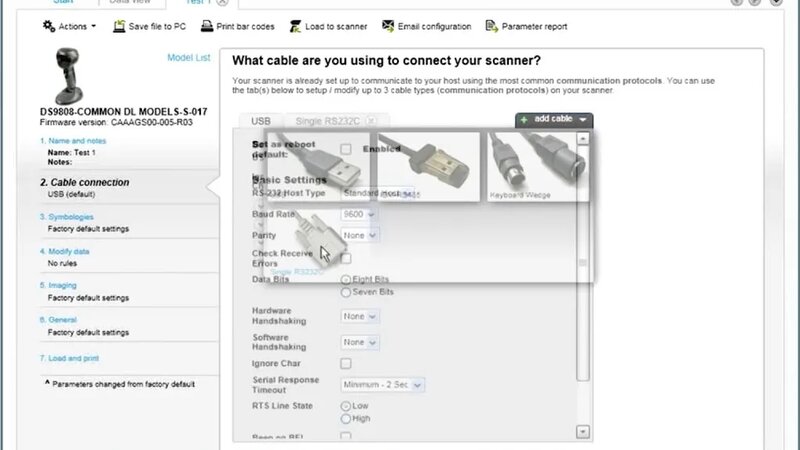Image resolution: width=800 pixels, height=450 pixels.
Task: Expand the Actions dropdown arrow
Action: (x=93, y=27)
